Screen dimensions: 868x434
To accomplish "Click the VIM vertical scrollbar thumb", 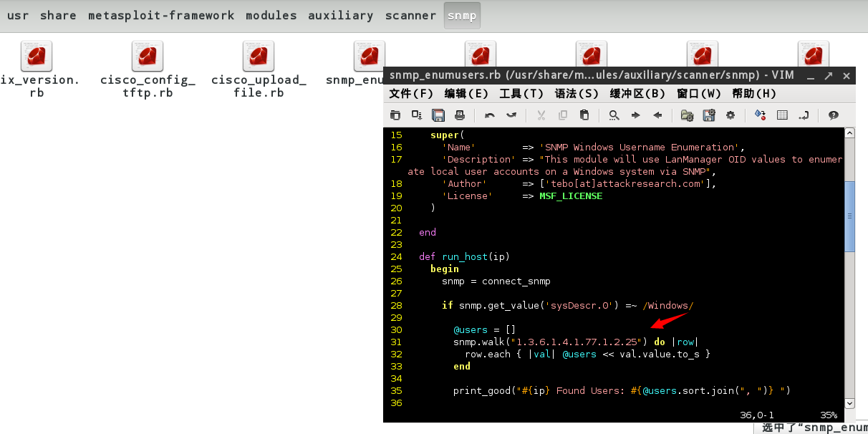I will click(x=849, y=216).
